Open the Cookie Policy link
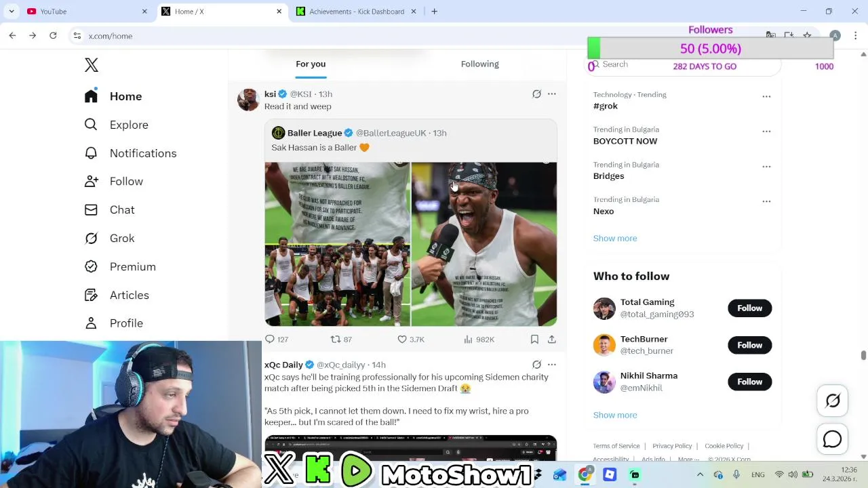This screenshot has width=868, height=488. click(x=724, y=446)
